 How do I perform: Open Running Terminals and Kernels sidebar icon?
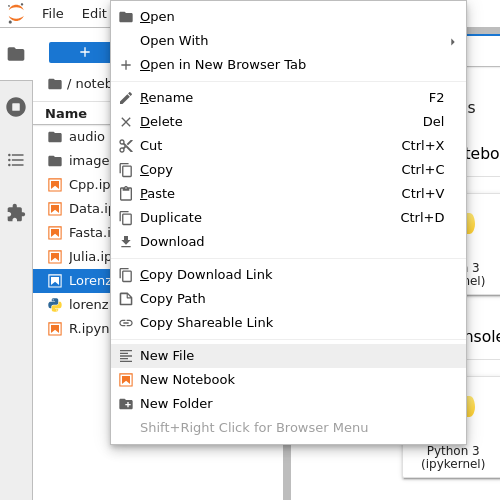coord(16,107)
